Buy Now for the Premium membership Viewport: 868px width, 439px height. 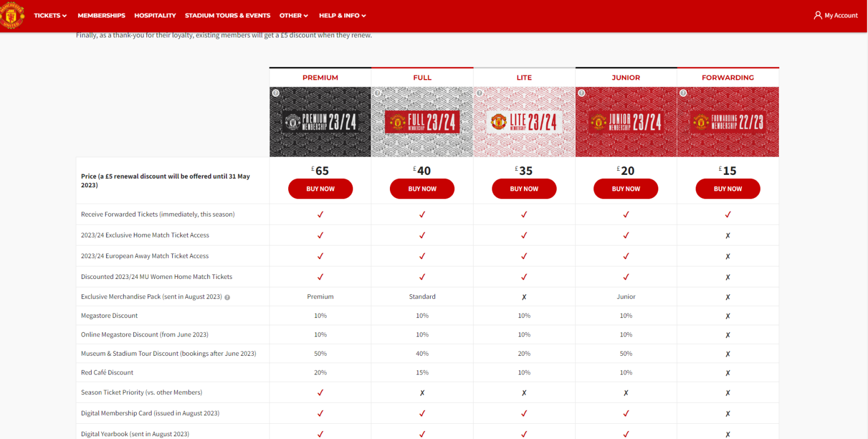pyautogui.click(x=320, y=188)
